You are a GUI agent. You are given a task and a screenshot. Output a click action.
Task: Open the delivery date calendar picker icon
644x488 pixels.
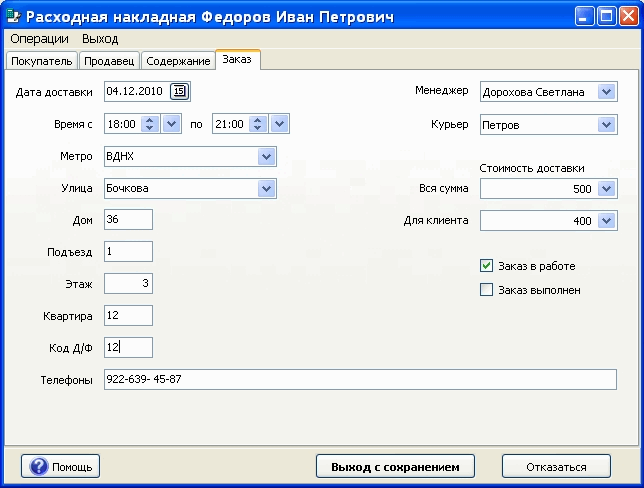point(179,91)
